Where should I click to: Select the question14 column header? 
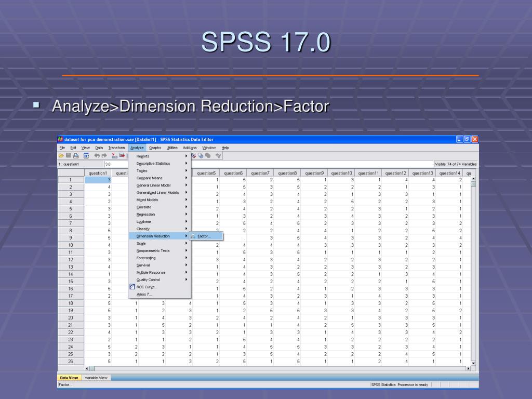[x=449, y=173]
